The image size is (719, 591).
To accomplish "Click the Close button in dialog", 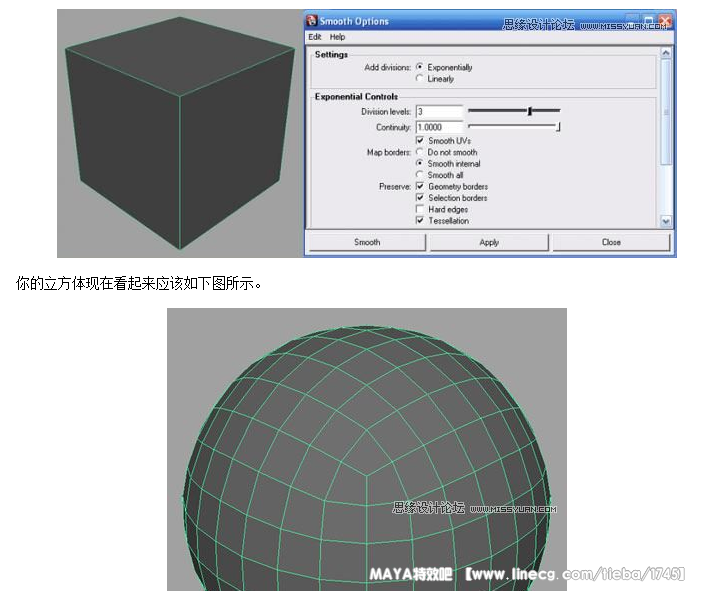I will click(x=611, y=242).
